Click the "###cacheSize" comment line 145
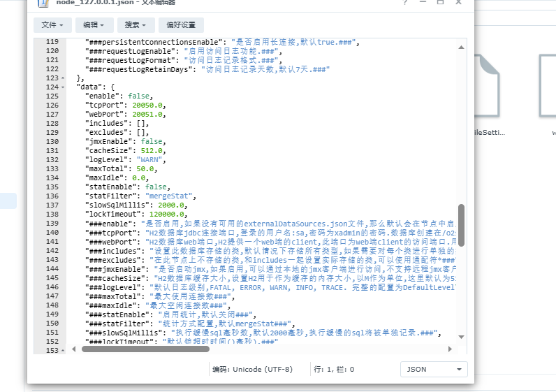 coord(270,279)
